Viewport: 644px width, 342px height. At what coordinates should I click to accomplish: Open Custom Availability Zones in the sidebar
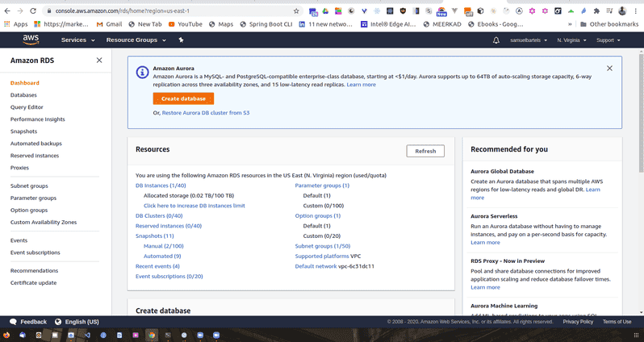click(44, 222)
